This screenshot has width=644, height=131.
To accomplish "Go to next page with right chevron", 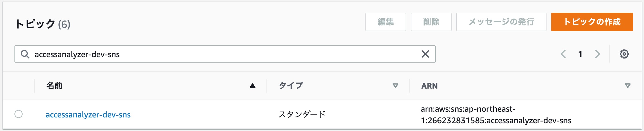I will pyautogui.click(x=597, y=54).
